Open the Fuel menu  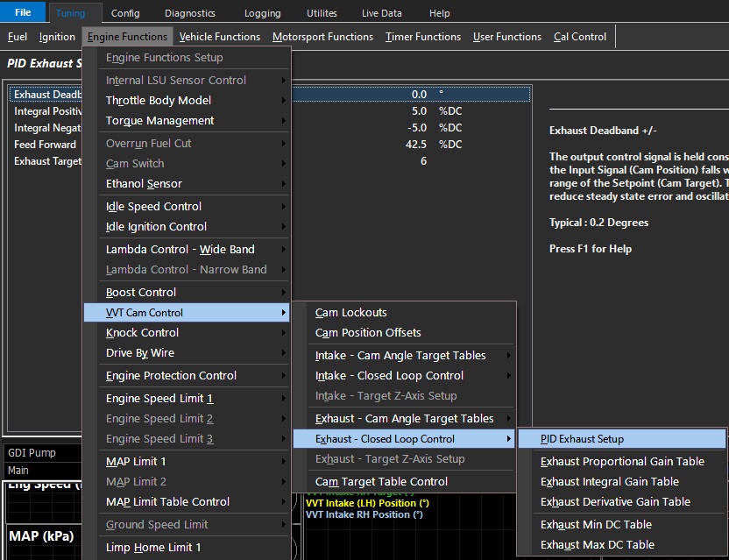[18, 37]
